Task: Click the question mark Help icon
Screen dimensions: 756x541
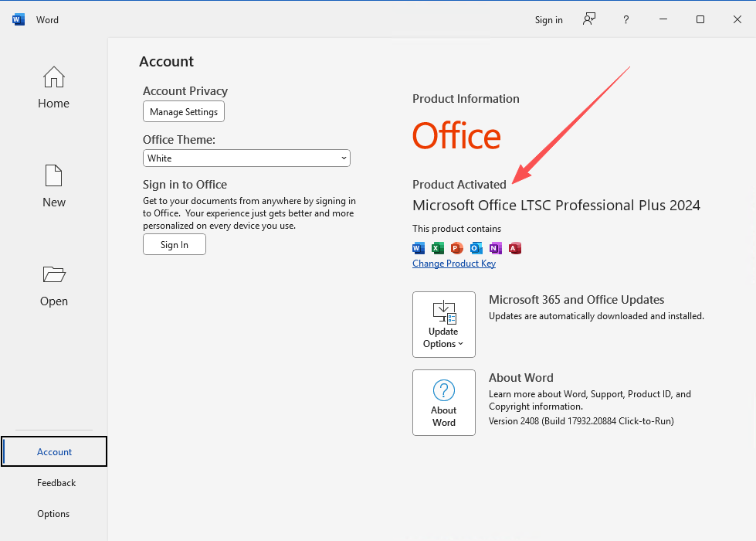Action: 625,20
